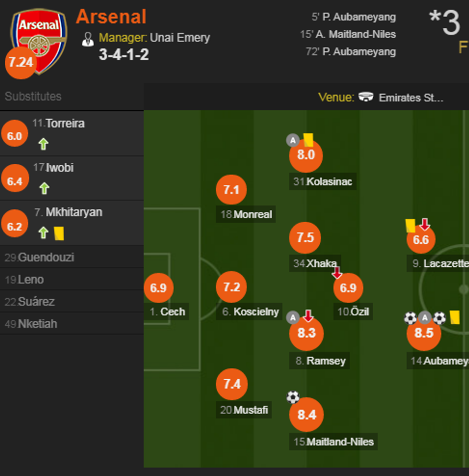Click the 15' A. Maitland-Niles goal entry
The width and height of the screenshot is (469, 476).
pos(348,34)
